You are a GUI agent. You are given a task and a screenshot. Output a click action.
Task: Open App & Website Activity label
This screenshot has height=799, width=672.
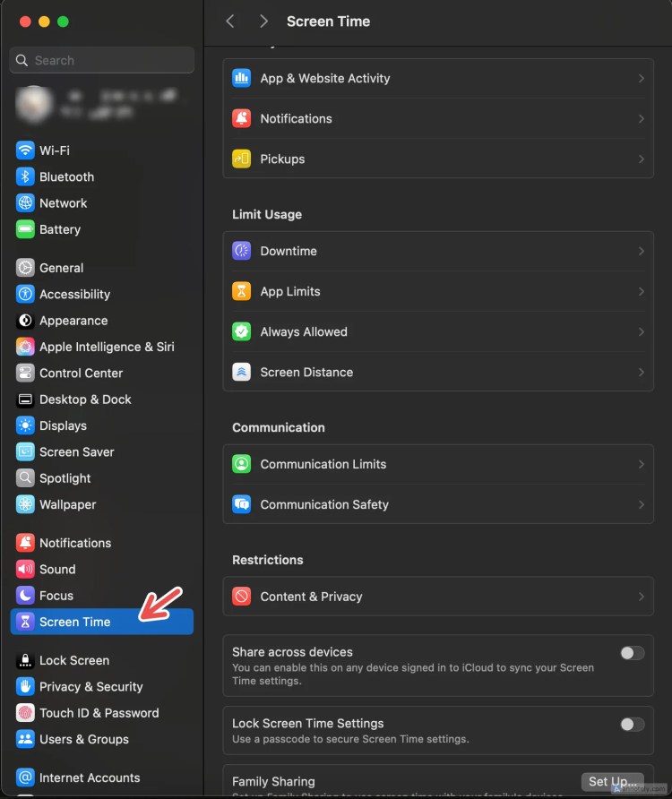pyautogui.click(x=324, y=79)
